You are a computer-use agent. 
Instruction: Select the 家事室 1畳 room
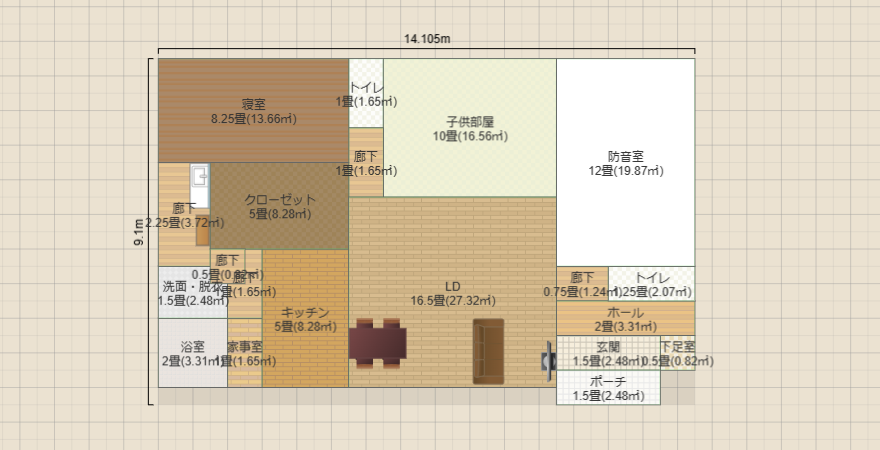[245, 353]
